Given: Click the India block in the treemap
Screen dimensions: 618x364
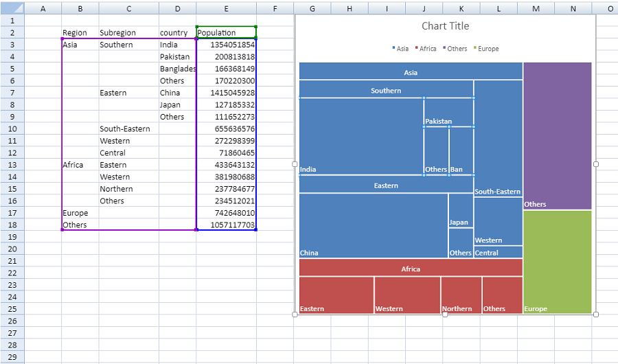Looking at the screenshot, I should click(361, 136).
